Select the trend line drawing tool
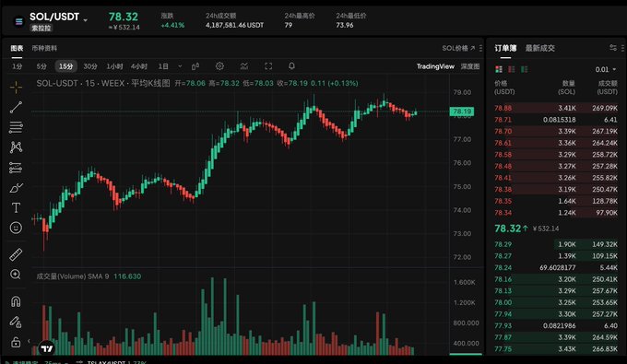Viewport: 627px width, 364px height. [16, 107]
